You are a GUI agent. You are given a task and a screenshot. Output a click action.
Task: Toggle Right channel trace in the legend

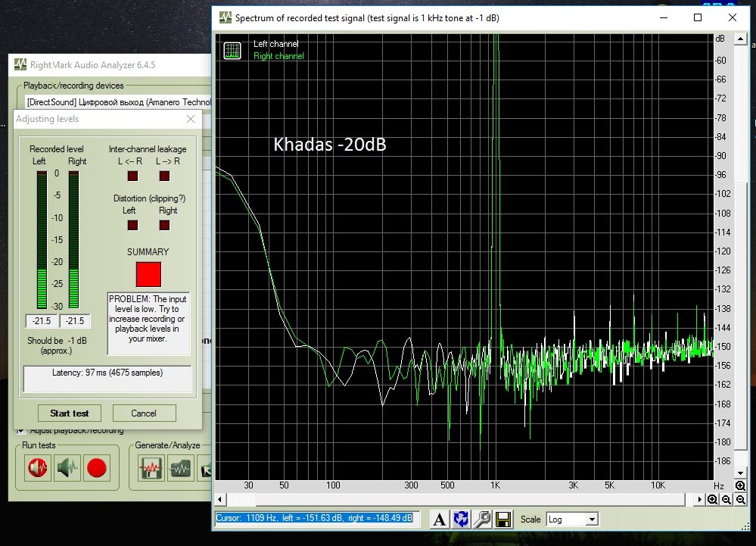278,56
